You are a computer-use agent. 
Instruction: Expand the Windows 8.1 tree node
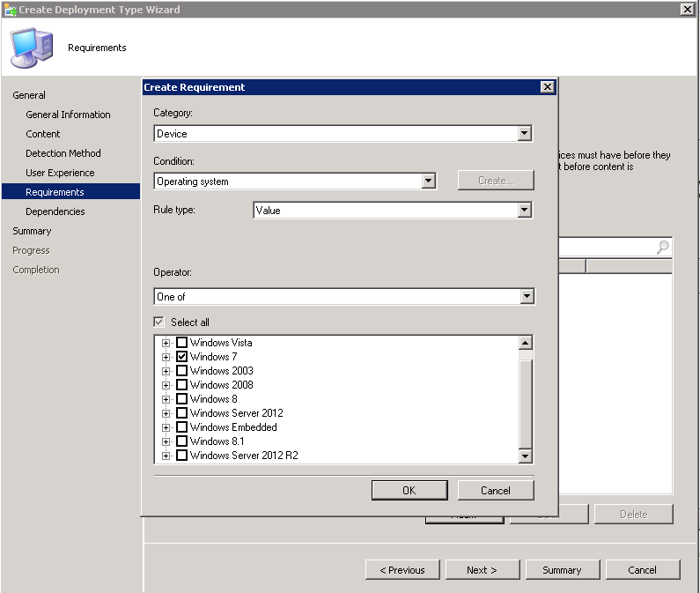(166, 442)
